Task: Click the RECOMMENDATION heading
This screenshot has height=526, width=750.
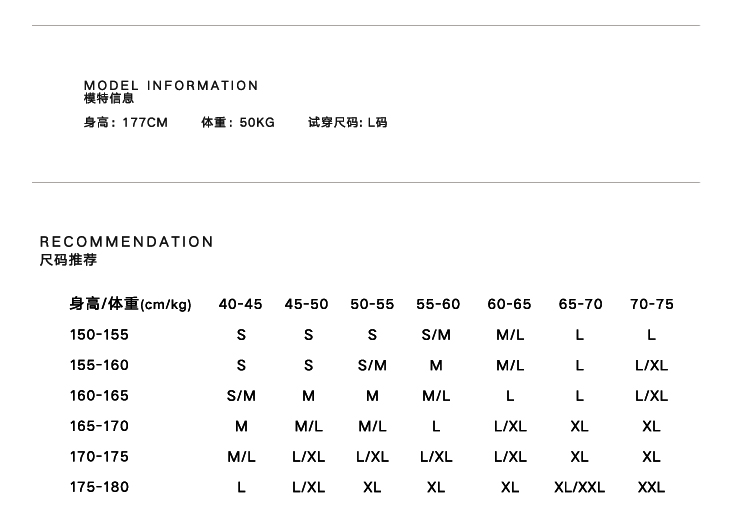Action: [x=127, y=242]
